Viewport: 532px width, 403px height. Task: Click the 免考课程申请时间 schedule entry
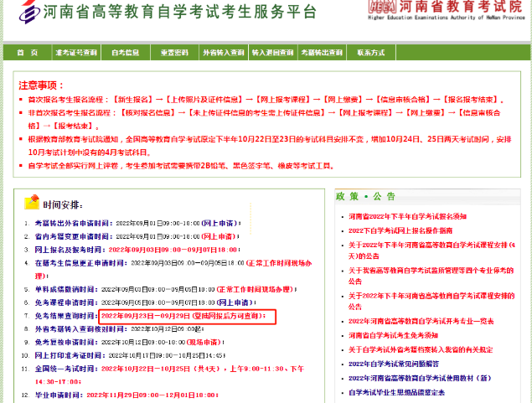[x=146, y=302]
